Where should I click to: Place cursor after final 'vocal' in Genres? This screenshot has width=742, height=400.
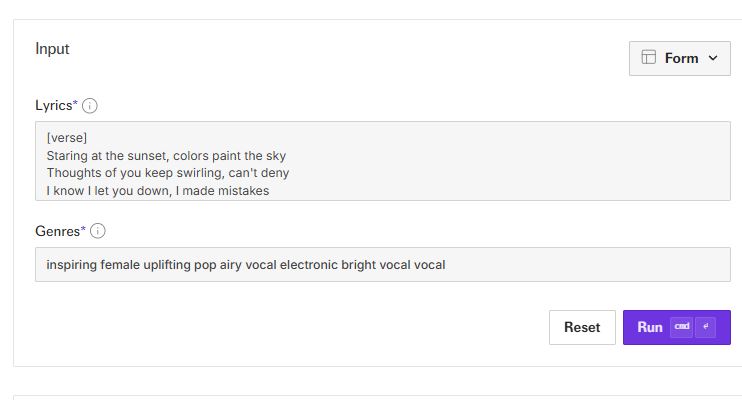pyautogui.click(x=446, y=265)
